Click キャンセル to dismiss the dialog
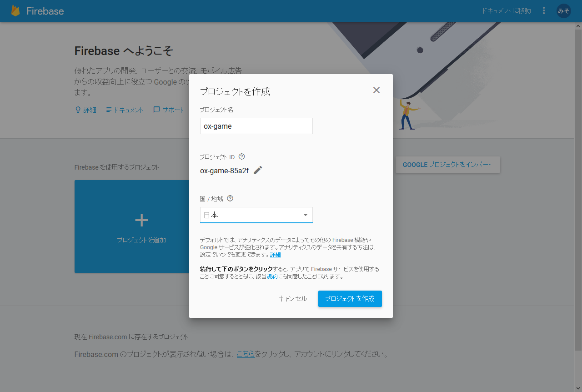Viewport: 582px width, 392px height. [292, 299]
